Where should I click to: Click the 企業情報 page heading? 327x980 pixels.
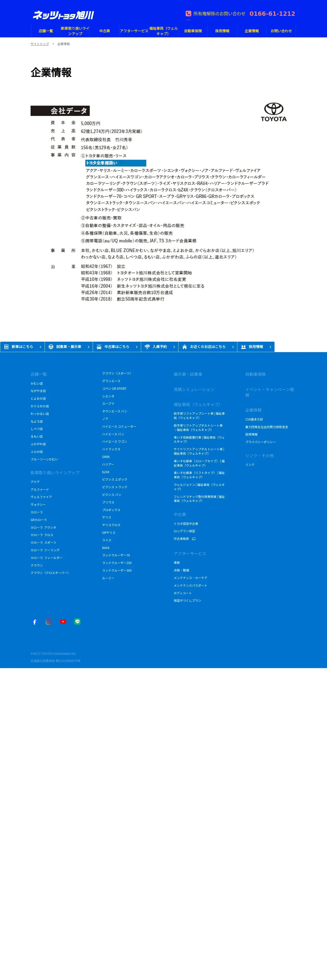click(x=51, y=73)
